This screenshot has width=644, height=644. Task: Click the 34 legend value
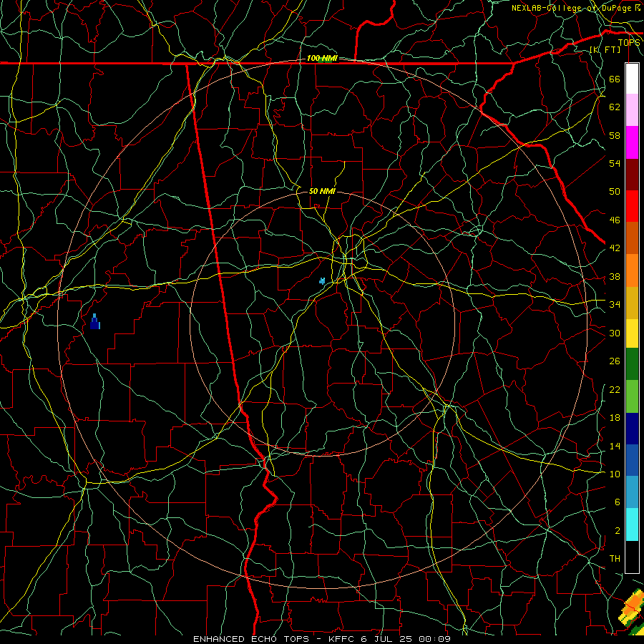[x=615, y=304]
